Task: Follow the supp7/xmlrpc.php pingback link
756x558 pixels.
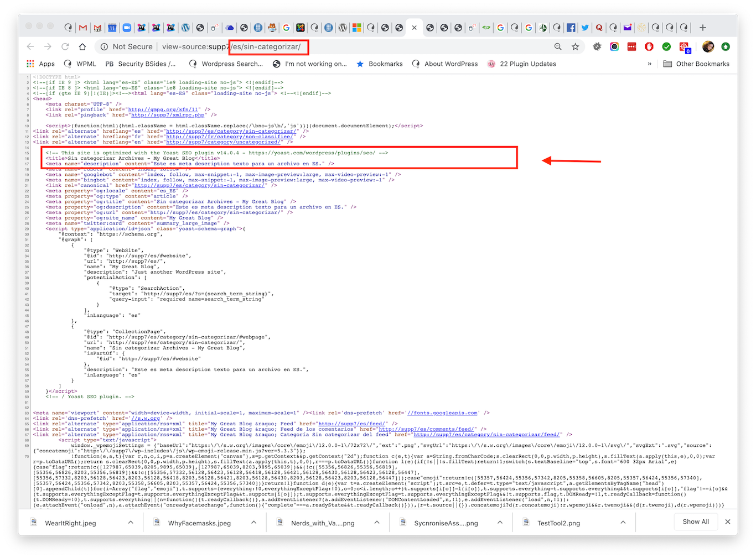Action: pyautogui.click(x=168, y=115)
